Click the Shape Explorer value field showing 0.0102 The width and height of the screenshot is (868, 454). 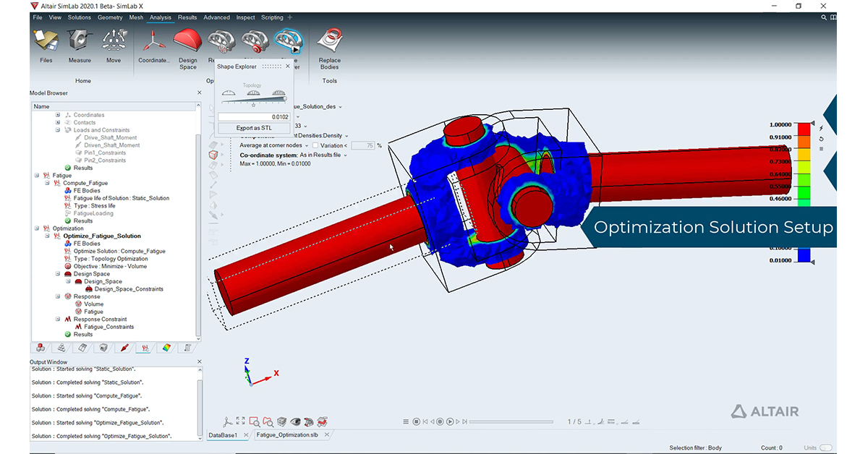click(254, 116)
